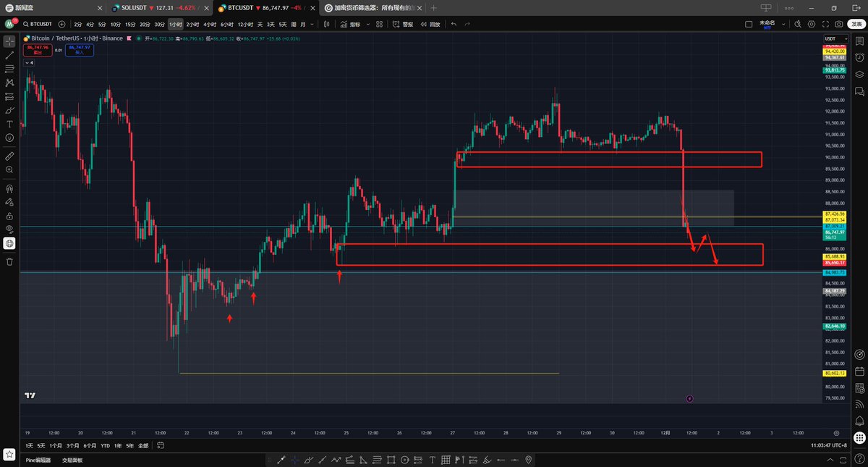Open the object tree layers panel
The width and height of the screenshot is (868, 467).
[x=859, y=74]
